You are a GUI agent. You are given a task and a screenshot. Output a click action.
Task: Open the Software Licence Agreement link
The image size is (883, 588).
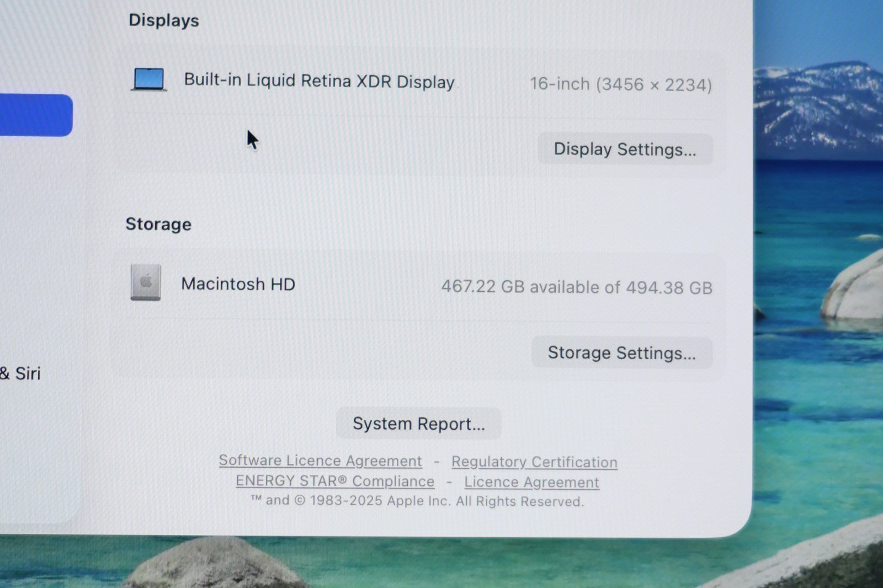pyautogui.click(x=320, y=461)
